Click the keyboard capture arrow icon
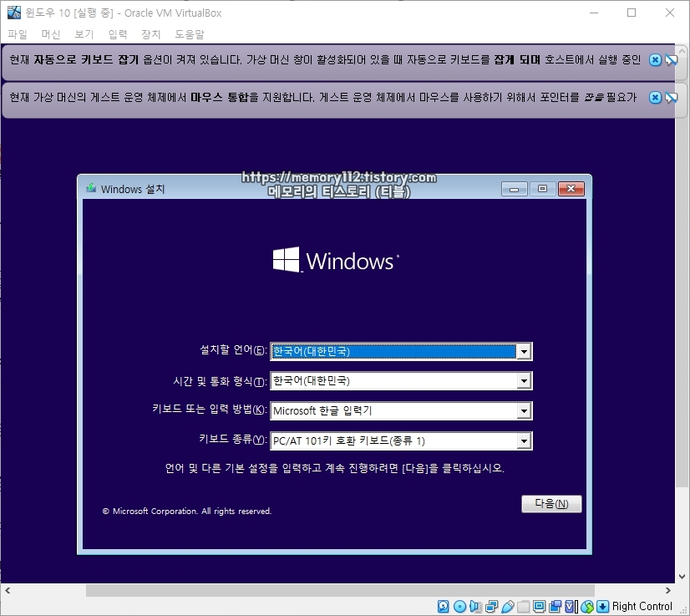 [603, 606]
